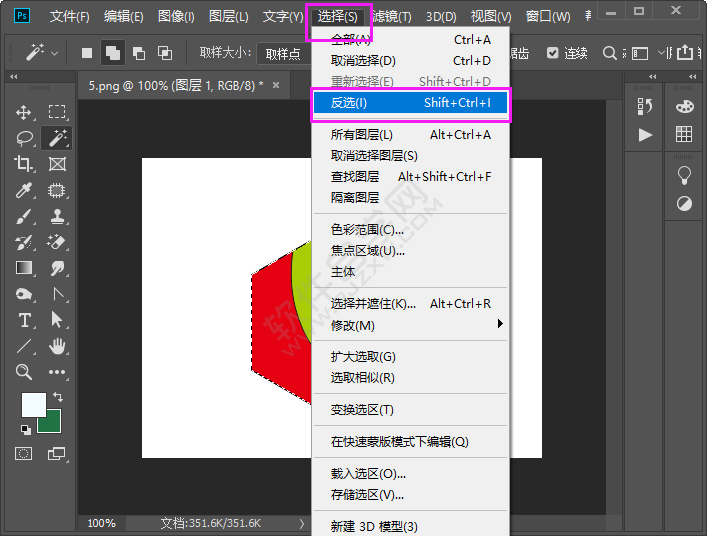Select the Move tool

[24, 112]
